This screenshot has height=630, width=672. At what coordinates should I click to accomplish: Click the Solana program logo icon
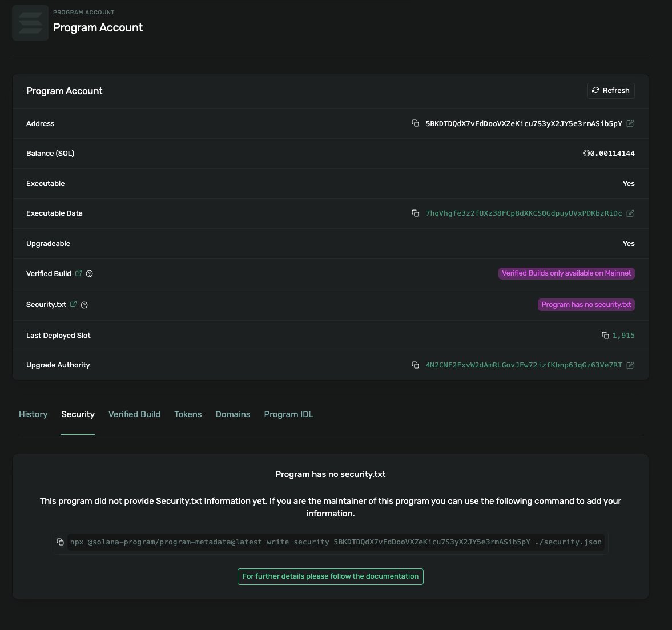point(30,23)
